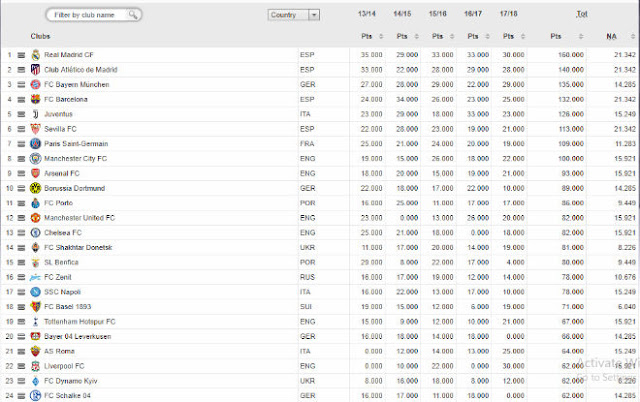Click the Manchester City FC crest
Viewport: 640px width, 402px height.
coord(36,158)
